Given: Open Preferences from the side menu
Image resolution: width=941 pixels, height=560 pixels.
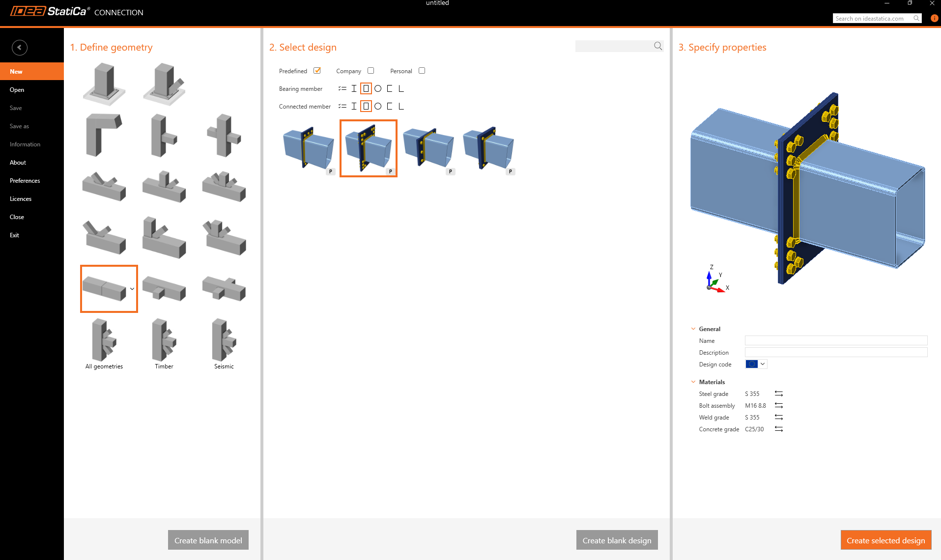Looking at the screenshot, I should click(x=32, y=180).
